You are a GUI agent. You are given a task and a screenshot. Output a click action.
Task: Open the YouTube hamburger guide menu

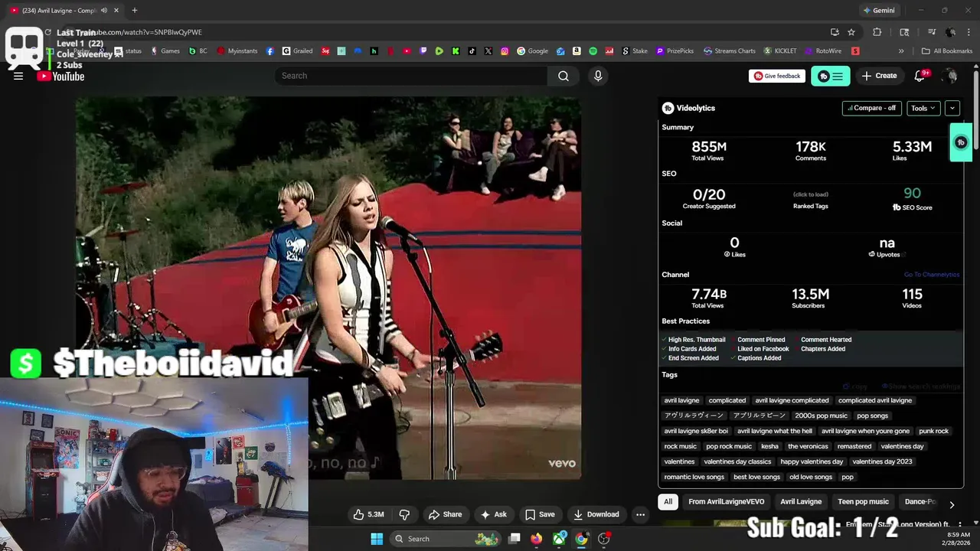(18, 76)
